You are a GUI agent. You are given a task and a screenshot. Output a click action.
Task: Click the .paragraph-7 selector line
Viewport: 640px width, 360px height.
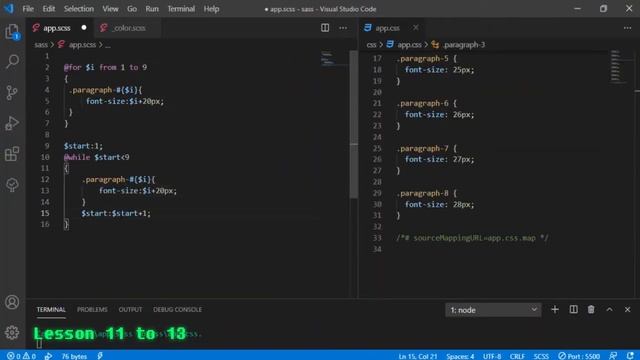(x=427, y=148)
